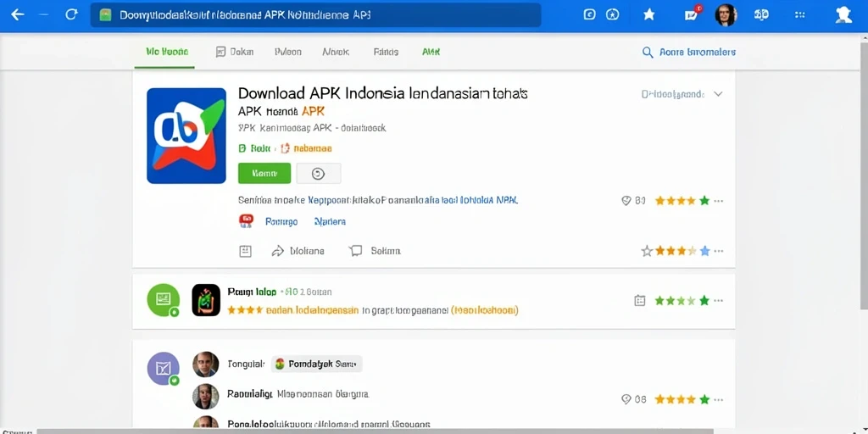Click the black app icon in second card

(x=206, y=300)
